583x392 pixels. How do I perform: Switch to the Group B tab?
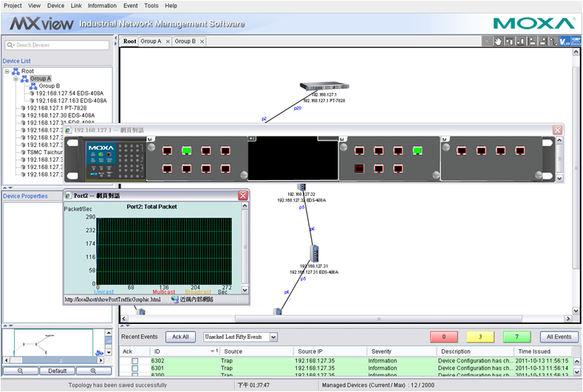[185, 41]
